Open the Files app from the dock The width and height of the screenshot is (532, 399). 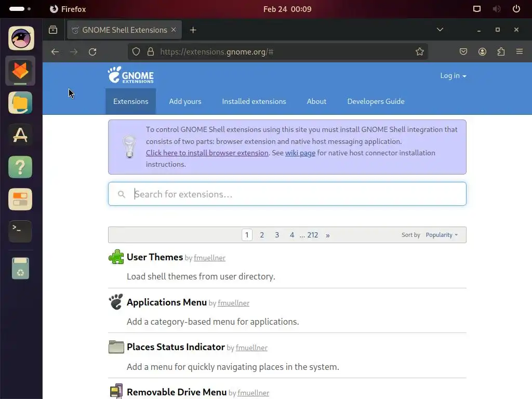pyautogui.click(x=20, y=103)
